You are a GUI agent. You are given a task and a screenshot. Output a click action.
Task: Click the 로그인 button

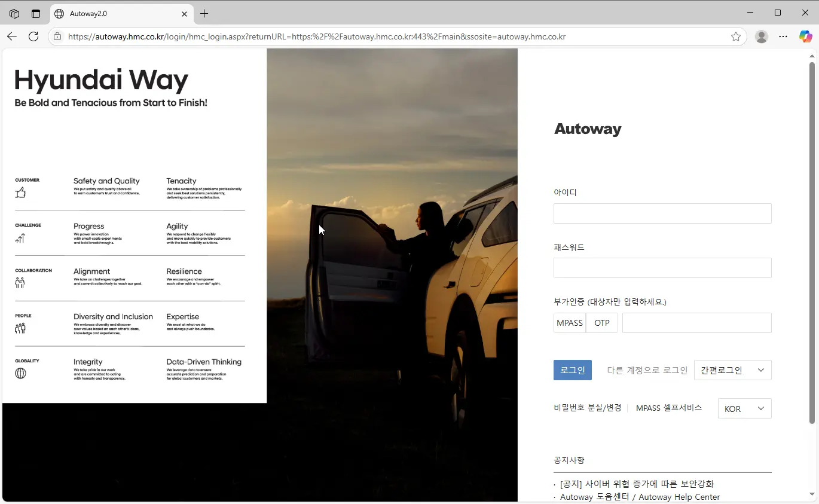573,370
